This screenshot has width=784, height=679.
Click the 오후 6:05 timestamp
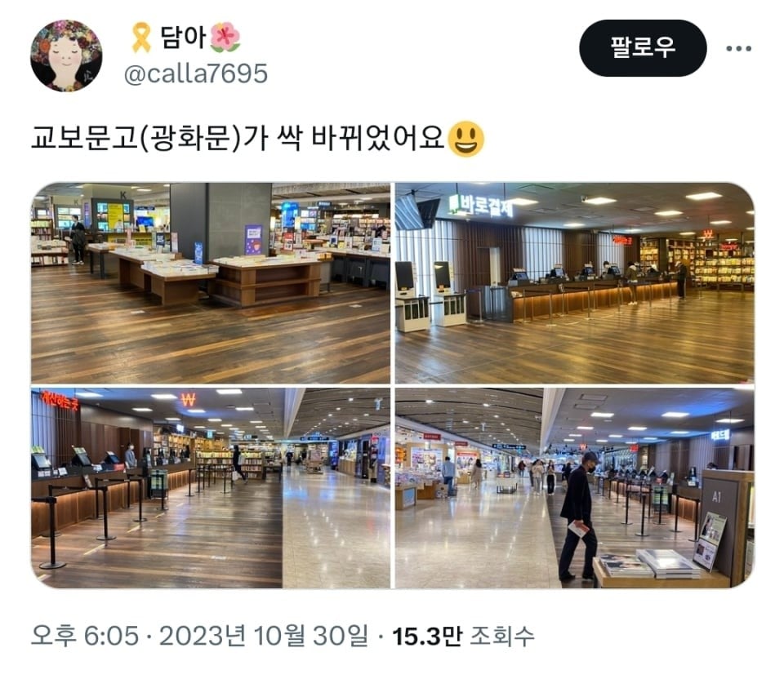85,636
